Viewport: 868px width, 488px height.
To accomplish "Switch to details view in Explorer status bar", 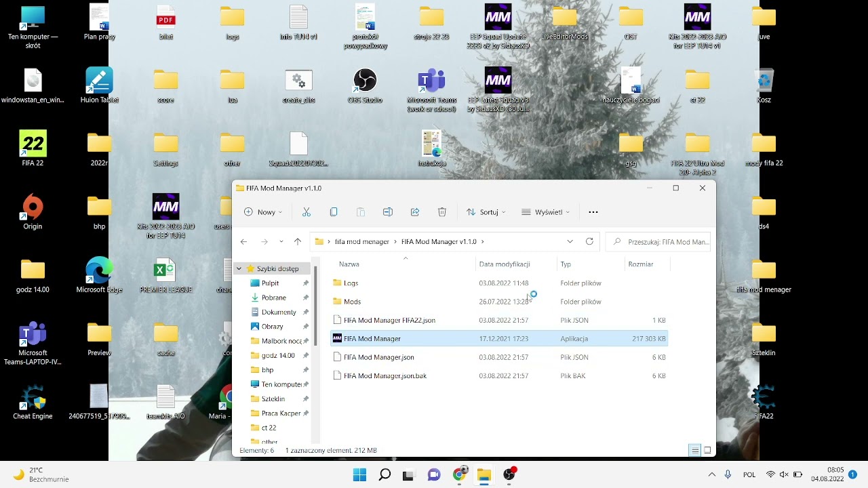I will pyautogui.click(x=694, y=450).
